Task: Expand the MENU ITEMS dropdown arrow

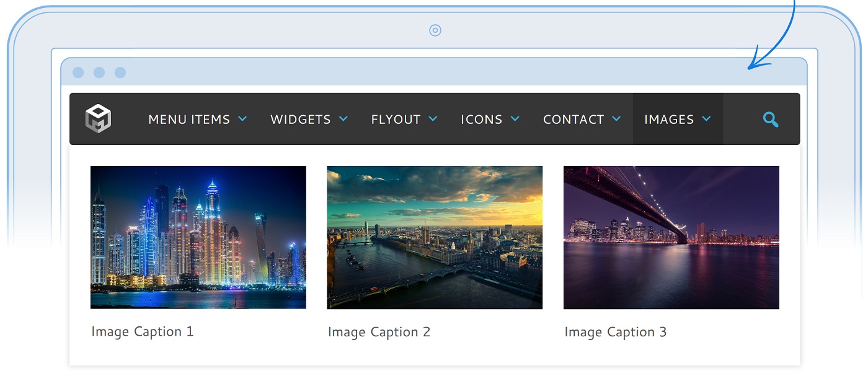Action: click(x=242, y=119)
